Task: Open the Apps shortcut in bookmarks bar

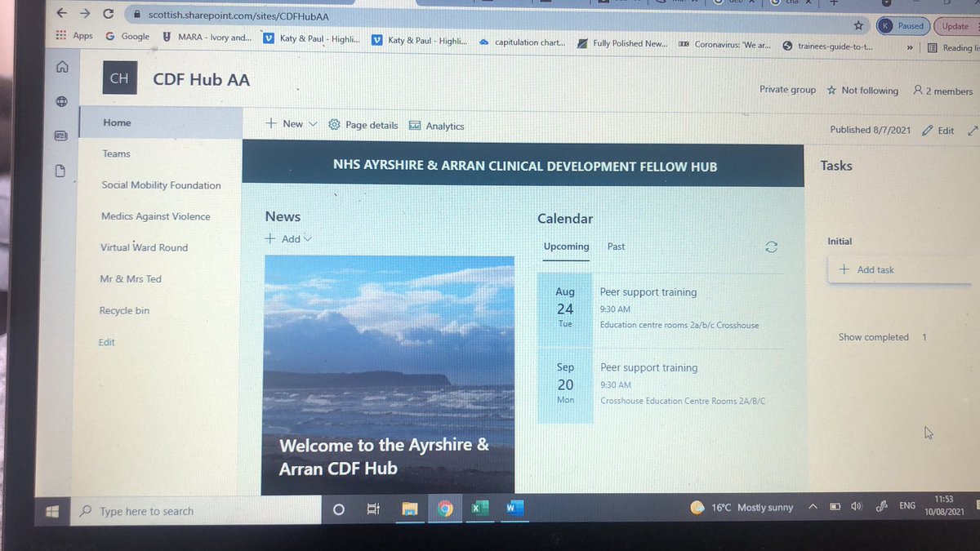Action: pos(74,36)
